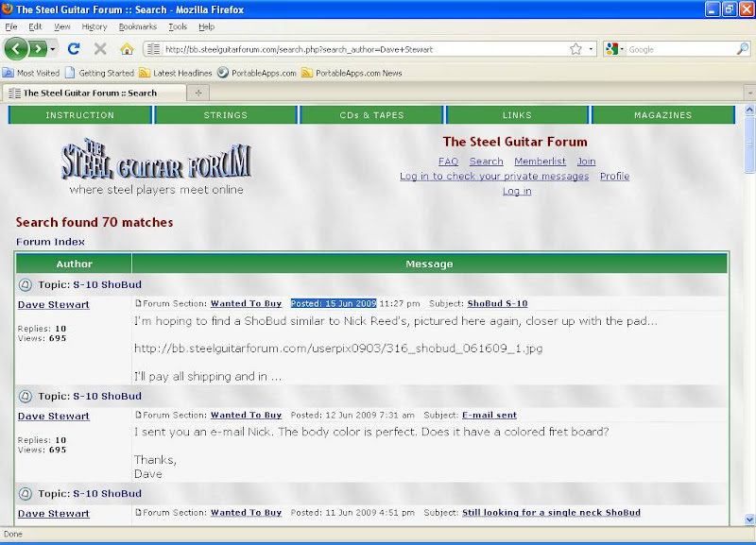The image size is (756, 545).
Task: Click the STRINGS navigation button
Action: pyautogui.click(x=226, y=115)
